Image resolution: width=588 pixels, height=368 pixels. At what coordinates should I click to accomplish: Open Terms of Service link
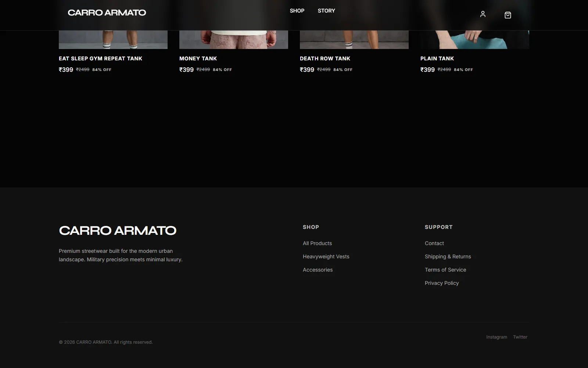tap(445, 270)
